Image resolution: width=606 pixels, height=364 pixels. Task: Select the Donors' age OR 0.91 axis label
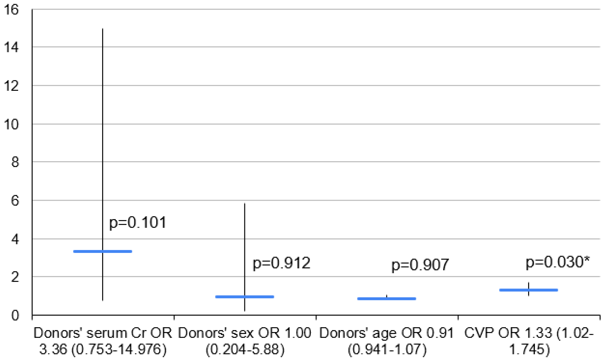click(387, 341)
